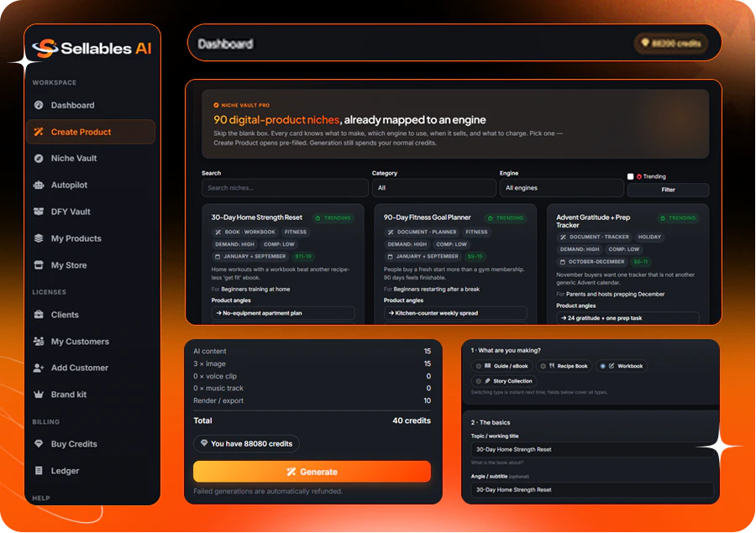Click the gem icon in top credits badge

click(645, 43)
